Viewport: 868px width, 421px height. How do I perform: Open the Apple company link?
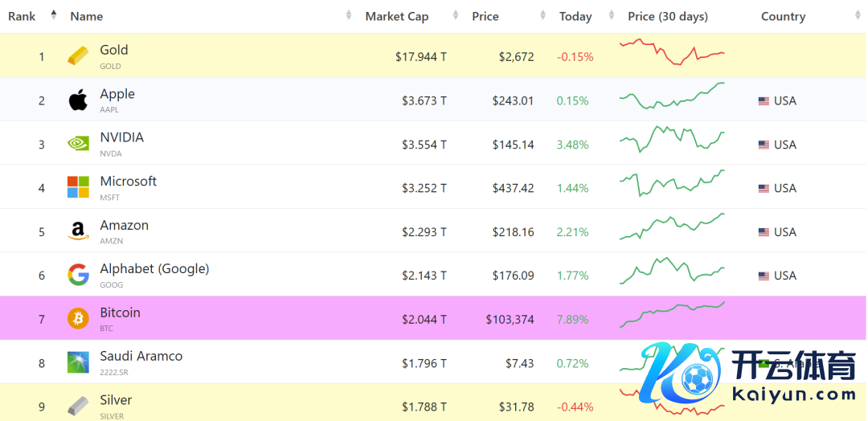coord(117,93)
